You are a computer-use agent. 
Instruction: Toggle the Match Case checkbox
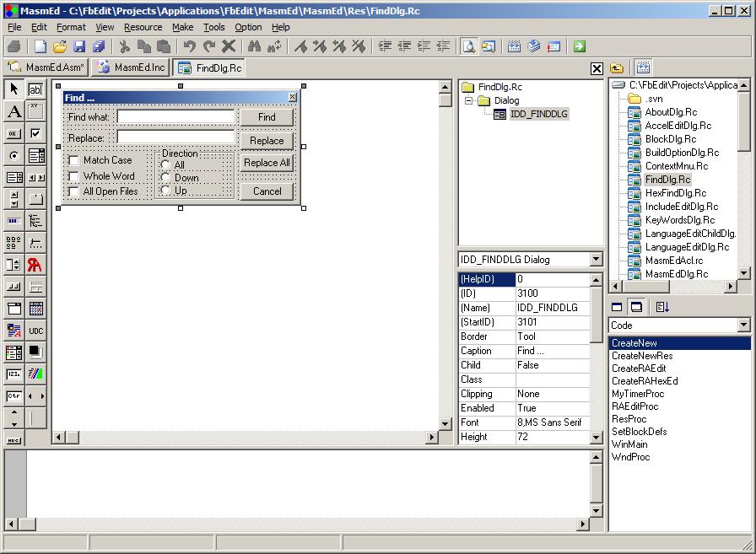coord(74,160)
